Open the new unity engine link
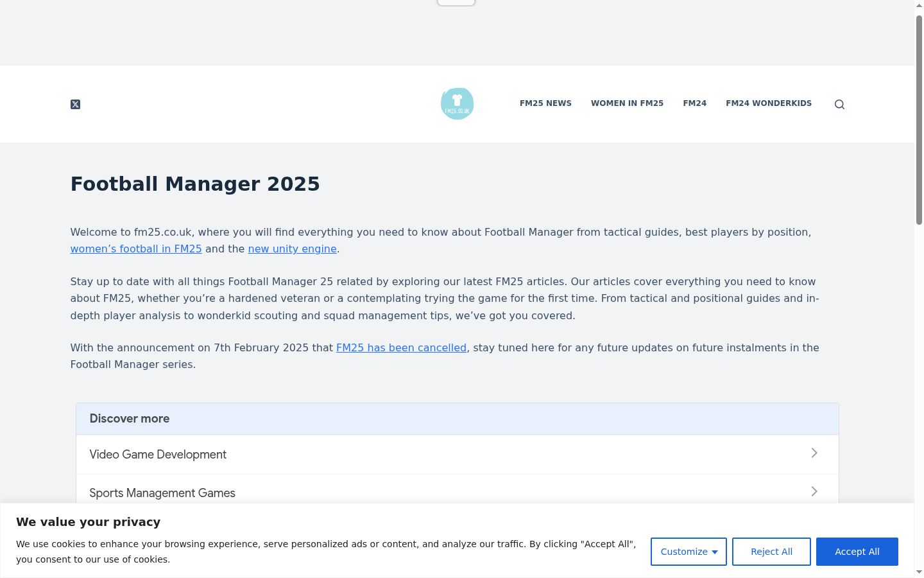 [x=292, y=249]
